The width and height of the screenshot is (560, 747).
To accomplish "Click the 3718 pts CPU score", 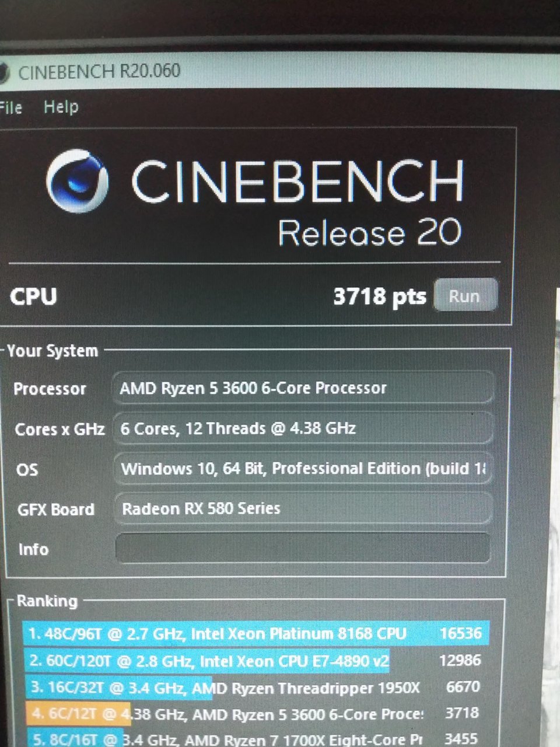I will coord(380,296).
